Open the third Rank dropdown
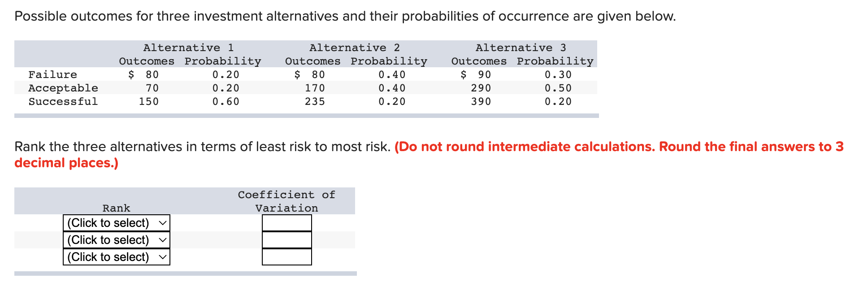 [116, 256]
